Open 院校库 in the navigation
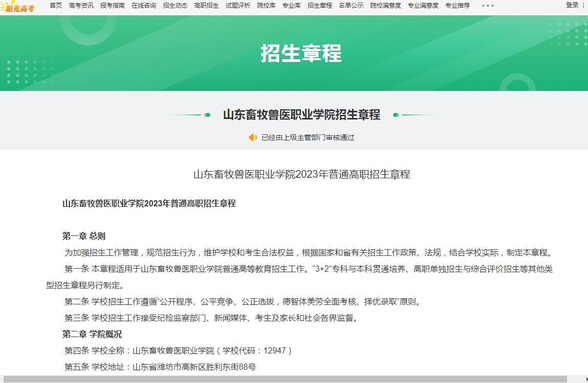 coord(266,6)
